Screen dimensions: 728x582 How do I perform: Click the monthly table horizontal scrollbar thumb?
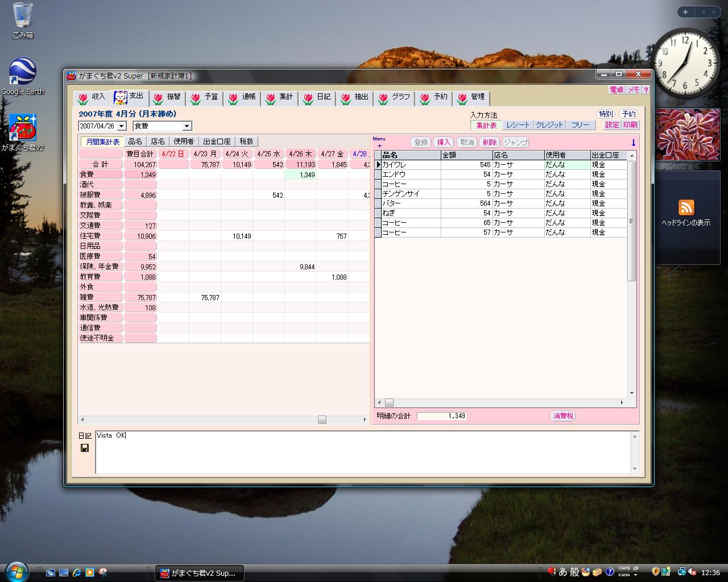coord(322,419)
